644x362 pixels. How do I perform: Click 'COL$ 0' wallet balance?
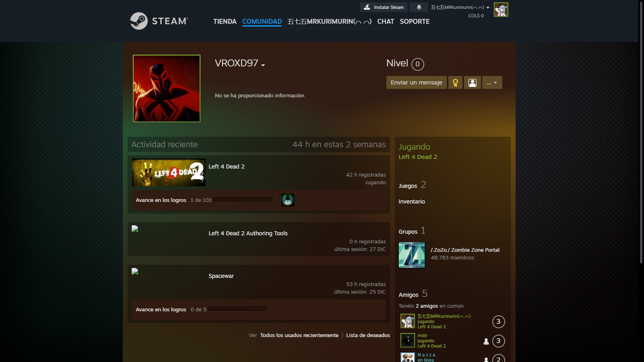click(x=476, y=16)
